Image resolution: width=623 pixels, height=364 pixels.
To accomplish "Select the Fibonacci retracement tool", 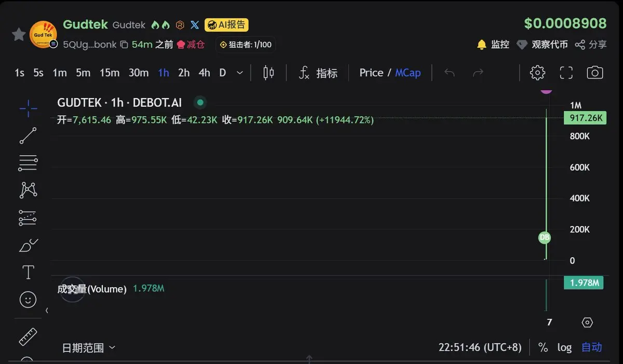I will (28, 163).
